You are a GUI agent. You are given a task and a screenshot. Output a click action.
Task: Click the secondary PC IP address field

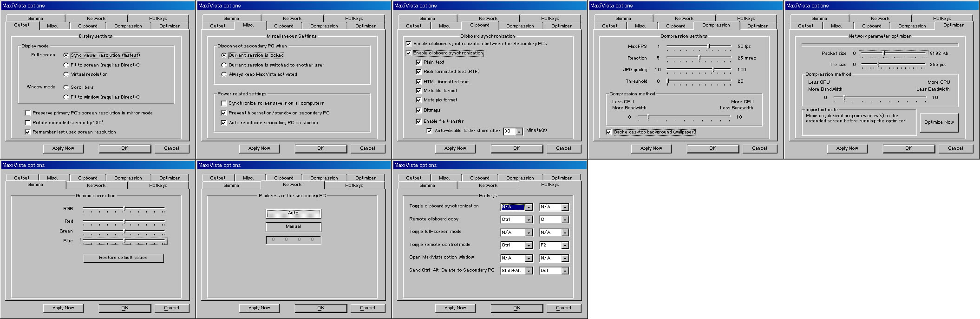point(293,240)
